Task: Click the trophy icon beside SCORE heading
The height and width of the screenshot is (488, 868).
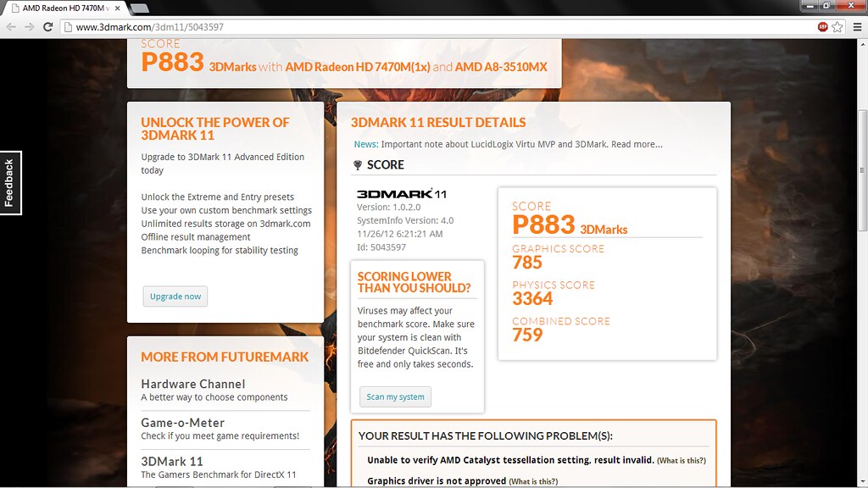Action: 358,165
